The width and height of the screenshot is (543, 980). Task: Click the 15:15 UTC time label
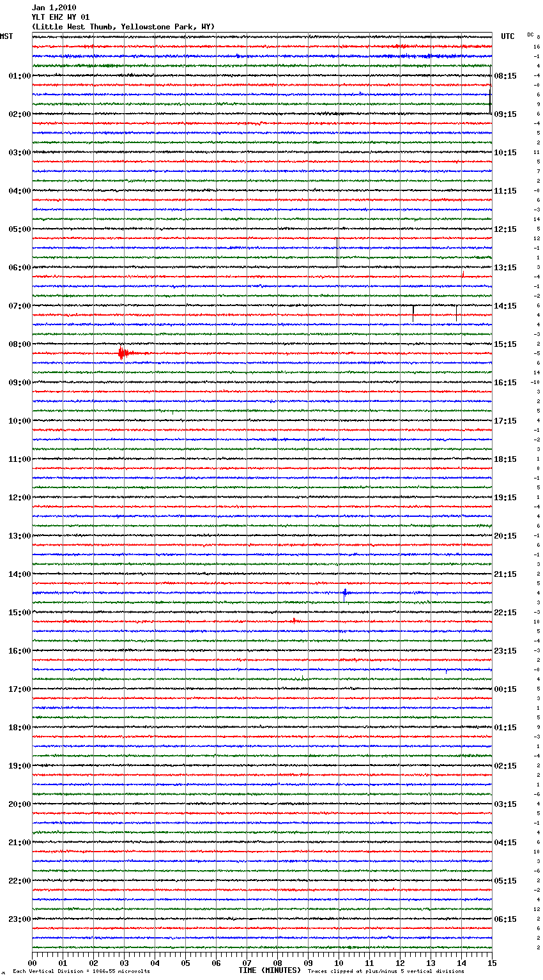tap(505, 344)
